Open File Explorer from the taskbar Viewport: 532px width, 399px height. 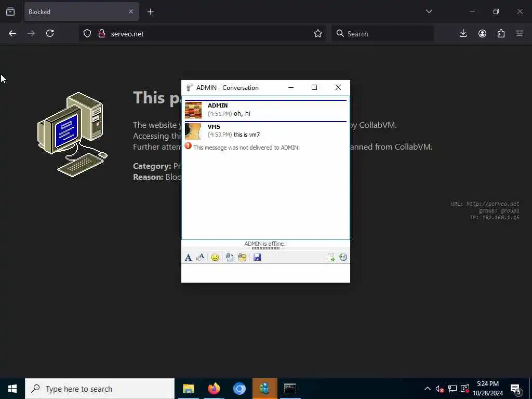click(188, 389)
